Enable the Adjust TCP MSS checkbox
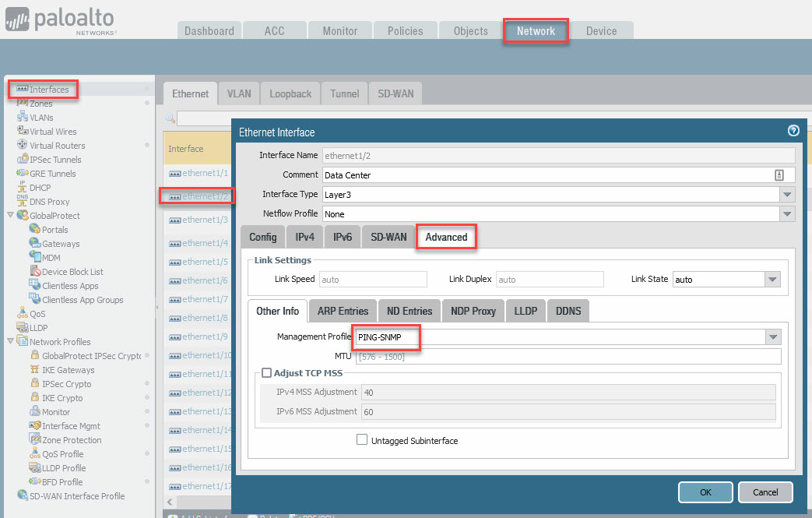The width and height of the screenshot is (812, 518). pos(267,373)
